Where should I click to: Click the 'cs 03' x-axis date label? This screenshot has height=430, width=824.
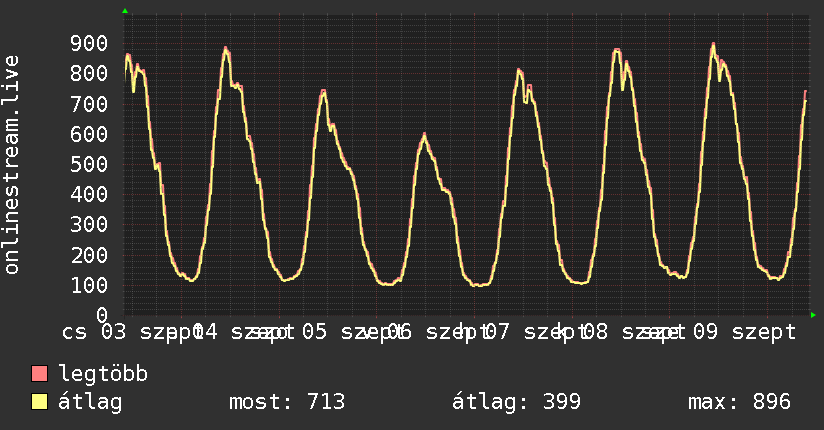coord(94,332)
